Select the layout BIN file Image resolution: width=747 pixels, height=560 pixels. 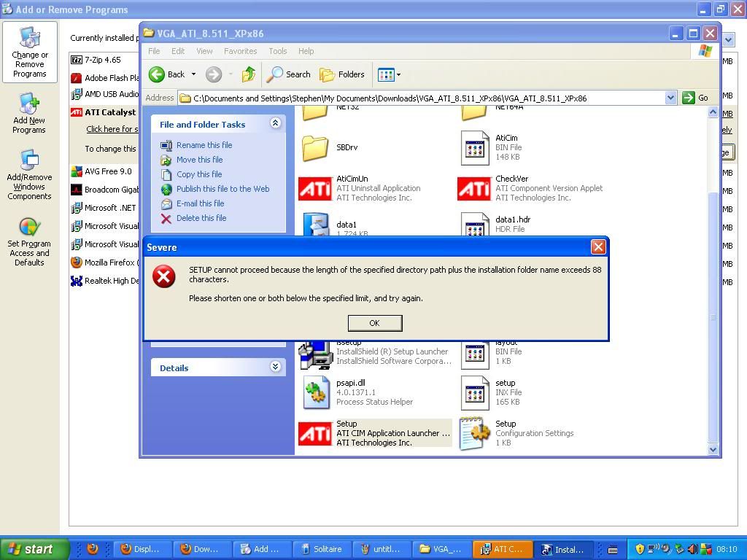click(x=492, y=355)
